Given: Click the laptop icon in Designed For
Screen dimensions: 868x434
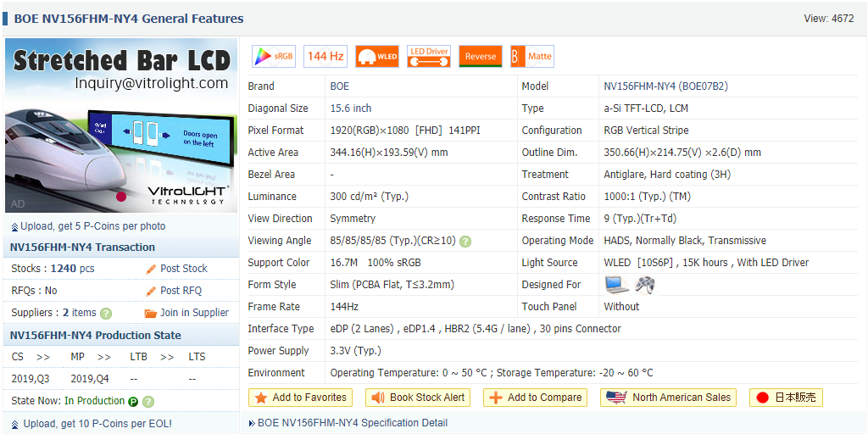Looking at the screenshot, I should pos(616,285).
